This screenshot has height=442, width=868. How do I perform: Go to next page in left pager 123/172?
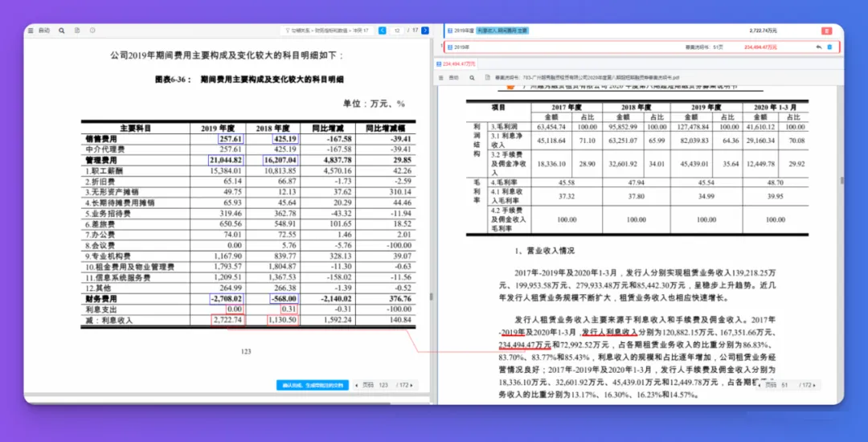click(411, 385)
